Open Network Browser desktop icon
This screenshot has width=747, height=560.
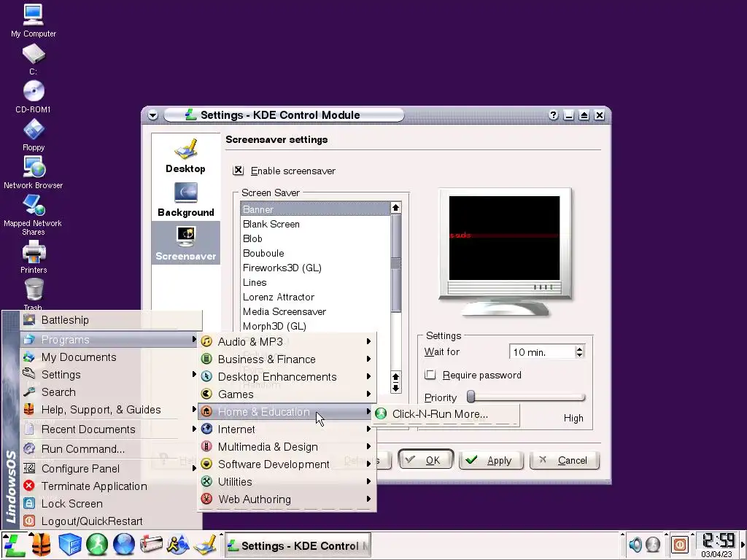(34, 172)
